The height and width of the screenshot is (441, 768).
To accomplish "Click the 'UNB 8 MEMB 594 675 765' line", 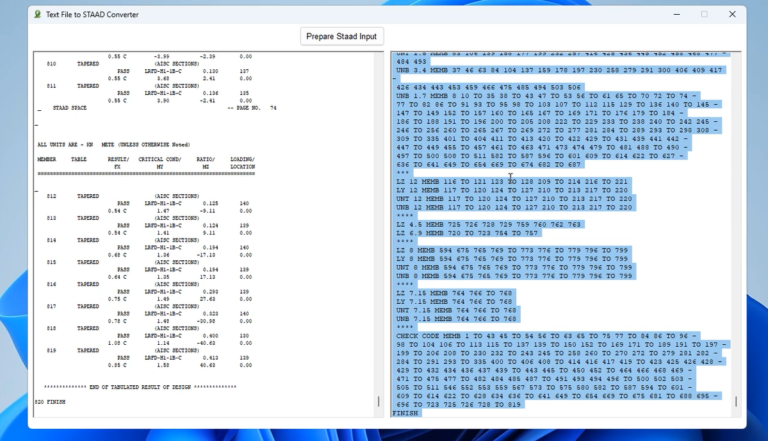I will pyautogui.click(x=514, y=276).
